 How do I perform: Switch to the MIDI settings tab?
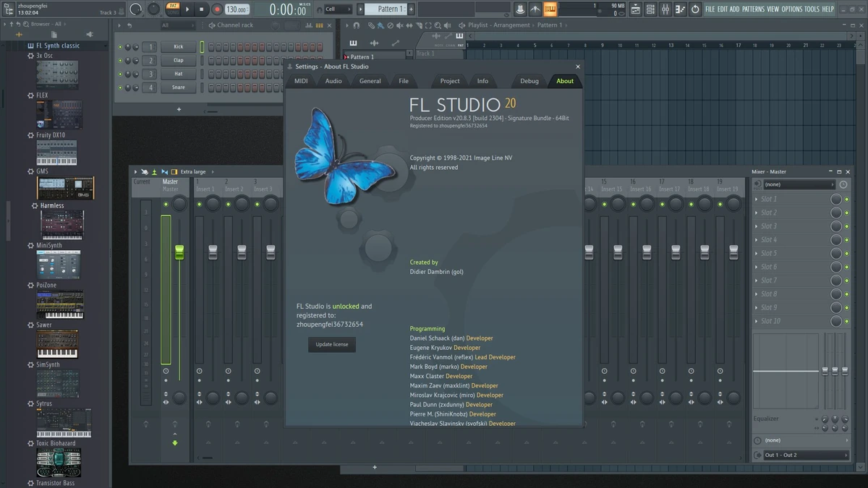point(301,81)
